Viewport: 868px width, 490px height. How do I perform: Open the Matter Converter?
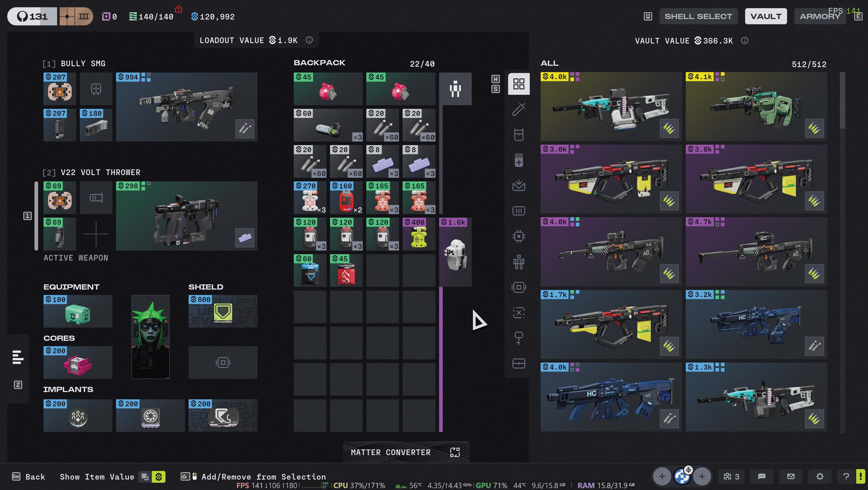click(406, 452)
